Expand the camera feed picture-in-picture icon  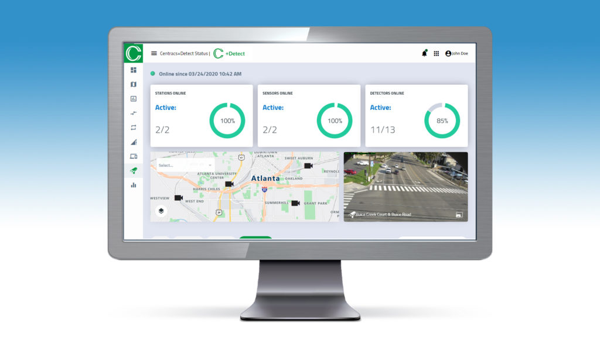coord(459,215)
